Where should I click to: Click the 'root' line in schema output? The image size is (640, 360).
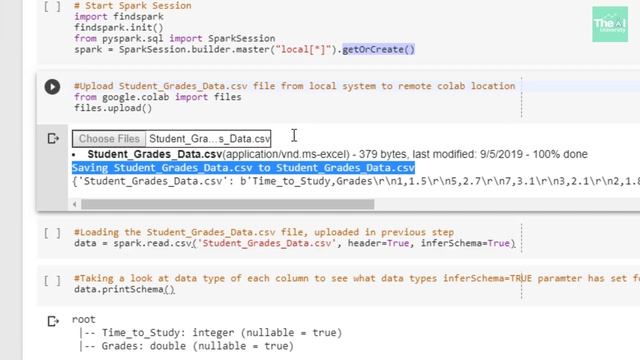[84, 319]
